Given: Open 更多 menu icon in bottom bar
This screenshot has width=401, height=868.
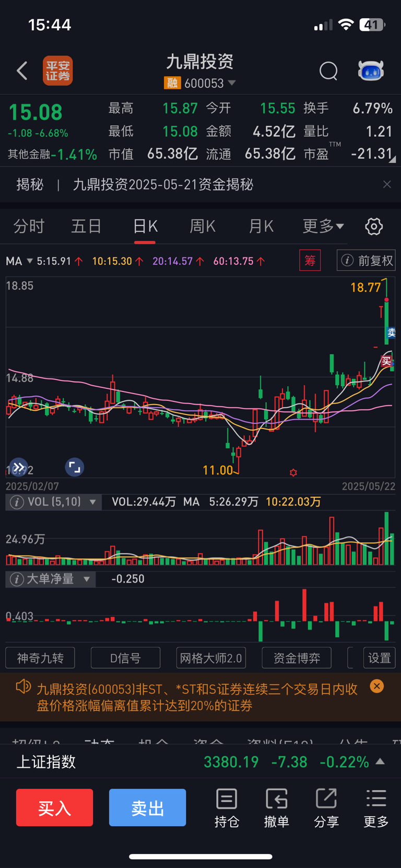Looking at the screenshot, I should 376,808.
